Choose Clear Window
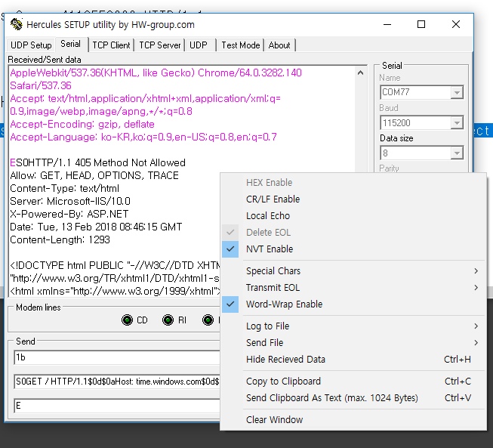 [x=353, y=420]
